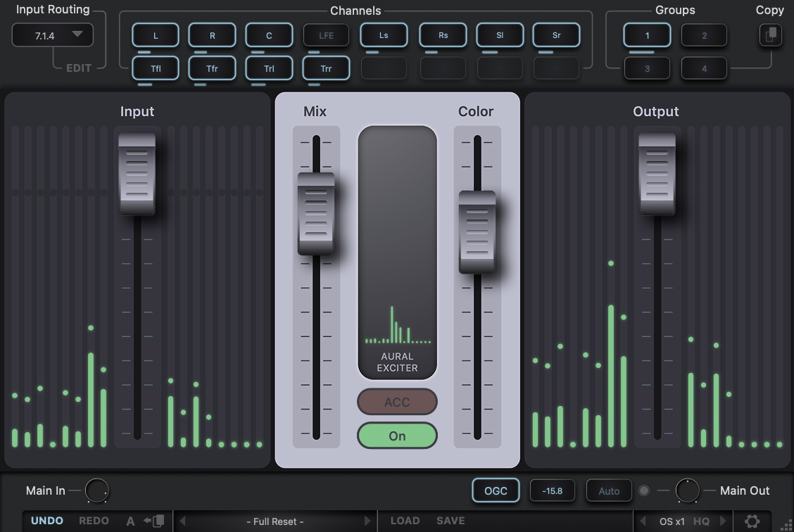794x532 pixels.
Task: Toggle the OGC button
Action: [x=496, y=490]
